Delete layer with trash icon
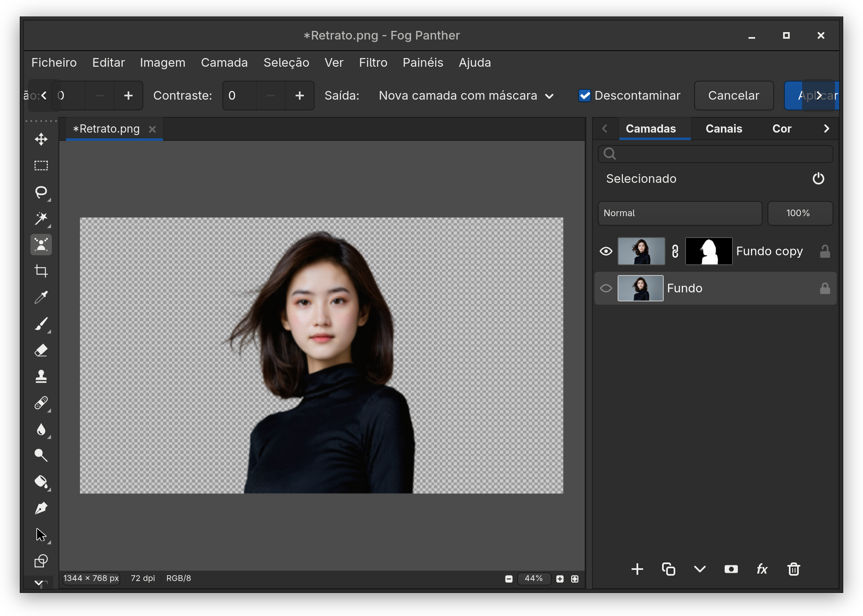 [794, 569]
